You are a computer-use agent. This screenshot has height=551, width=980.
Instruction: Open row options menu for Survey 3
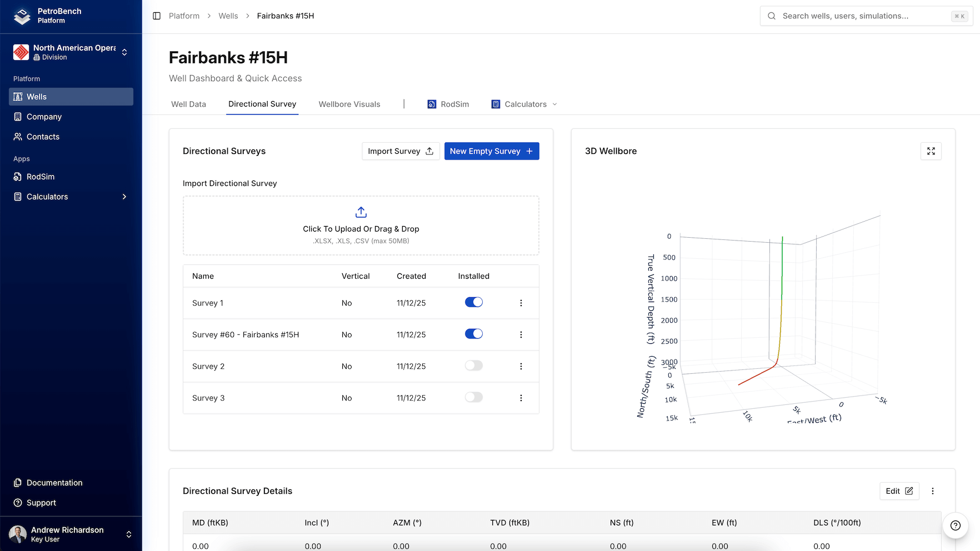tap(521, 398)
